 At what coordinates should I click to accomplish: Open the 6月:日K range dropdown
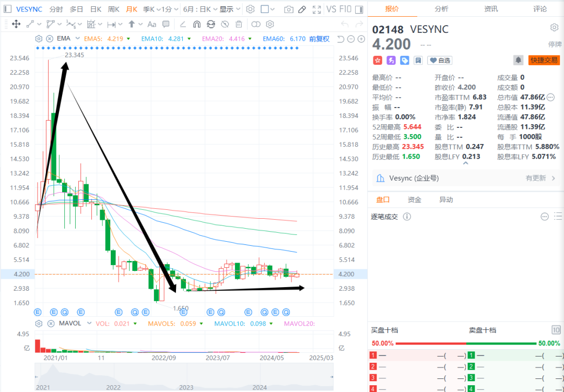201,9
